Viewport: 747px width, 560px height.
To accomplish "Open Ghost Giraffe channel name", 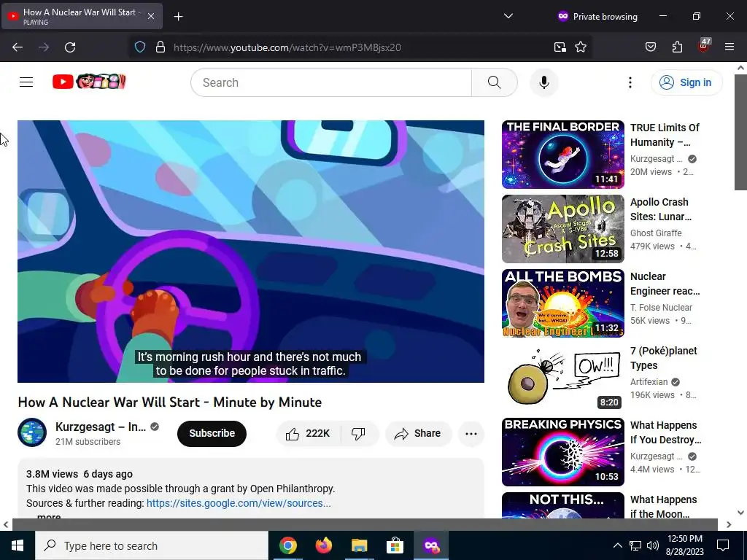I will click(x=656, y=233).
